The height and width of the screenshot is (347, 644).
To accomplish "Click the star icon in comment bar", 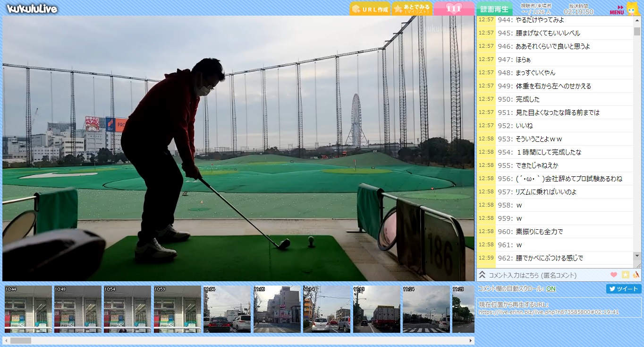I will (x=625, y=275).
